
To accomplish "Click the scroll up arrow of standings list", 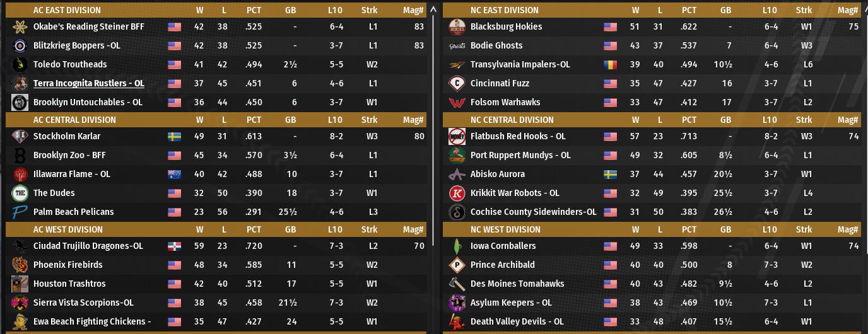I will 433,10.
